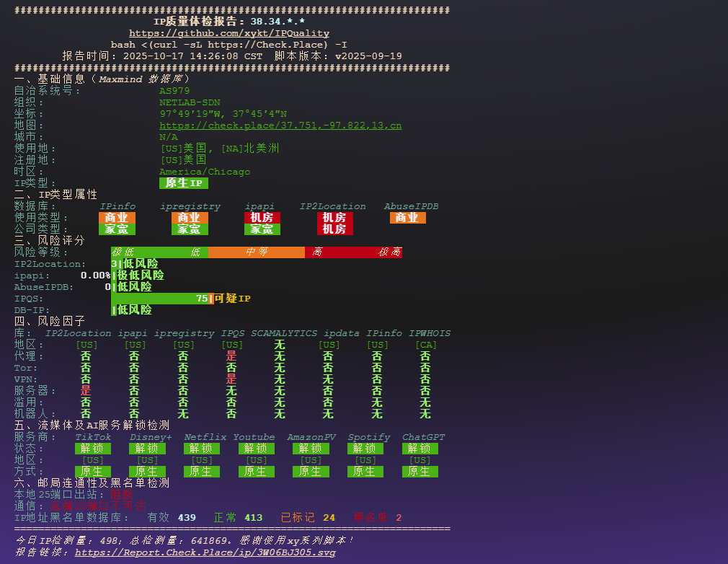Click the ChatGPT 解锁 status badge
This screenshot has height=564, width=728.
[x=420, y=449]
